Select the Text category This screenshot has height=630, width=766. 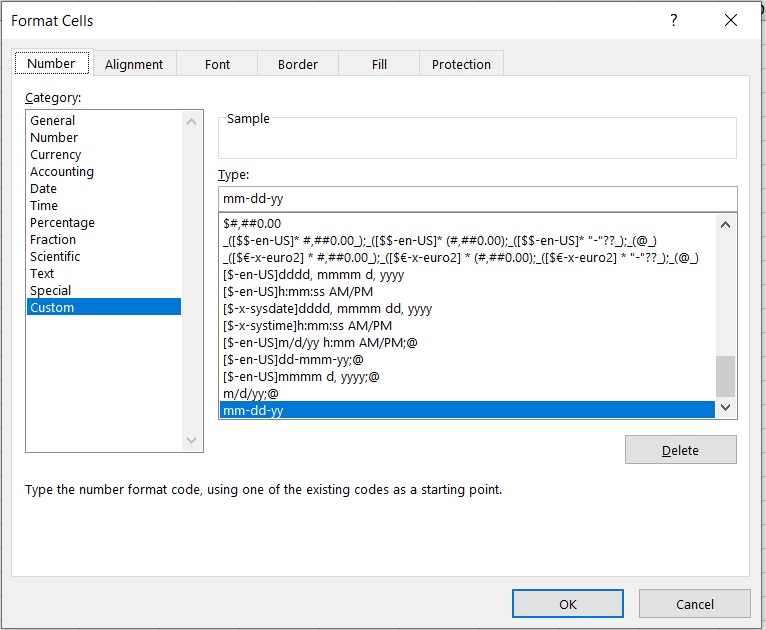pos(104,273)
